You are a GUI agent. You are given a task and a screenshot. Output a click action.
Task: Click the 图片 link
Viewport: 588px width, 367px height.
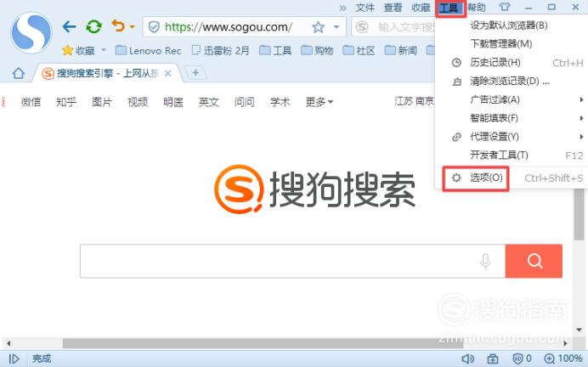(102, 102)
